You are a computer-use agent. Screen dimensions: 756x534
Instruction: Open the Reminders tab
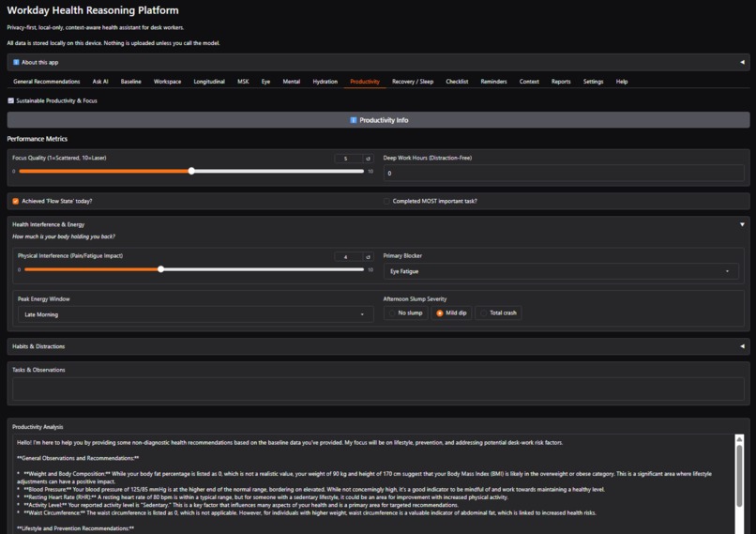[x=493, y=82]
